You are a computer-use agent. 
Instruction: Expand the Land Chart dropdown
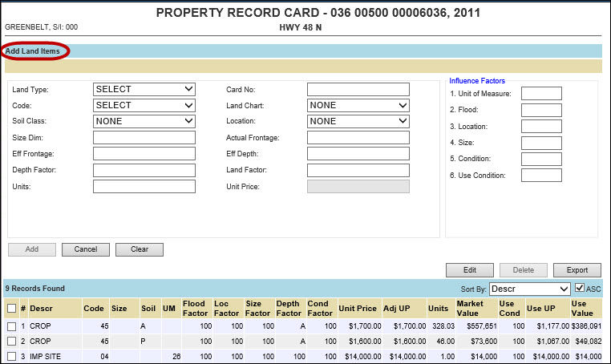click(x=358, y=105)
